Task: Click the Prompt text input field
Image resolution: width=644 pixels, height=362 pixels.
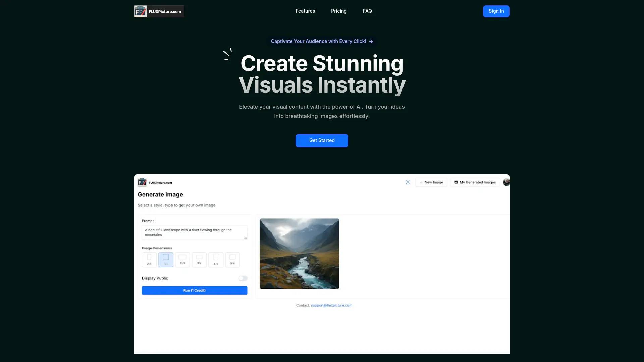Action: (194, 232)
